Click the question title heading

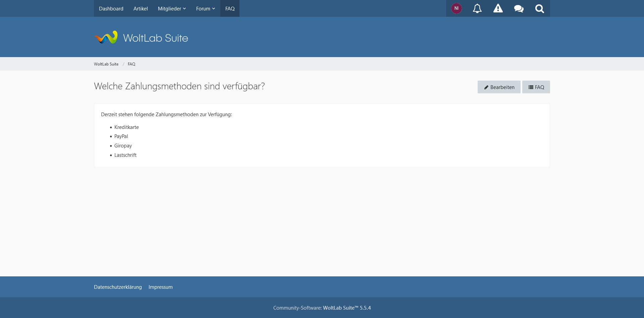tap(179, 86)
